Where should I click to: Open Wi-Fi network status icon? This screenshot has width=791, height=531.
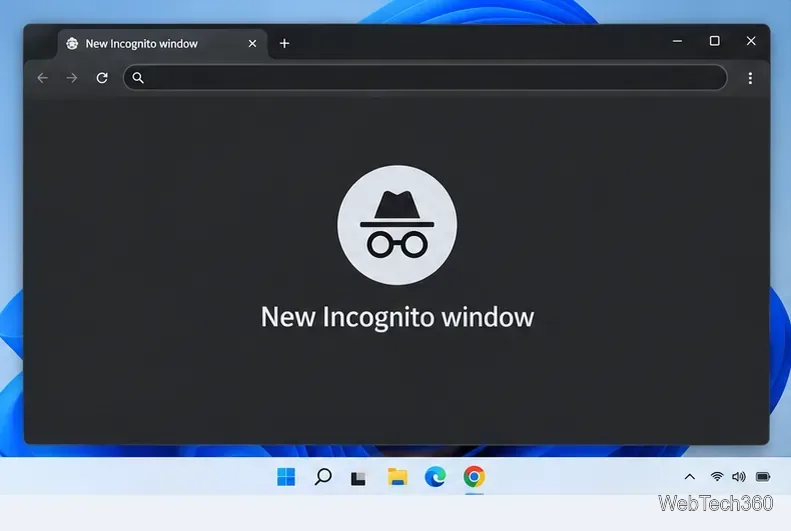[717, 477]
